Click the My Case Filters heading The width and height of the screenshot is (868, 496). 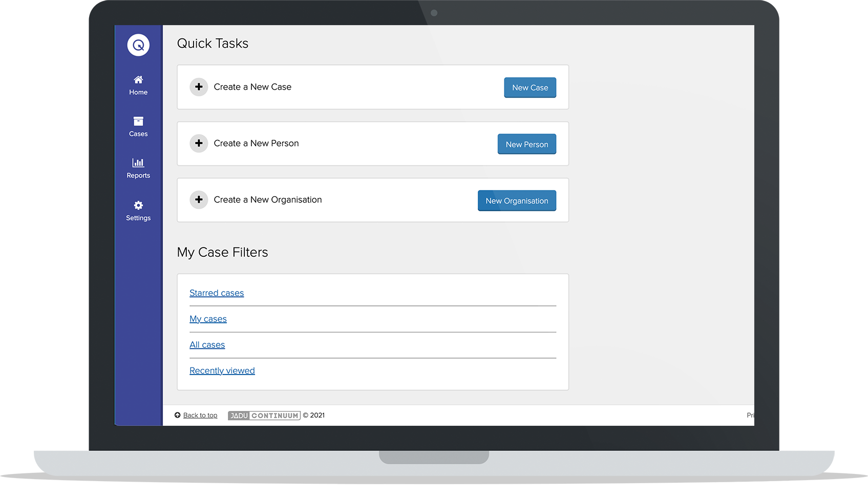pyautogui.click(x=222, y=253)
